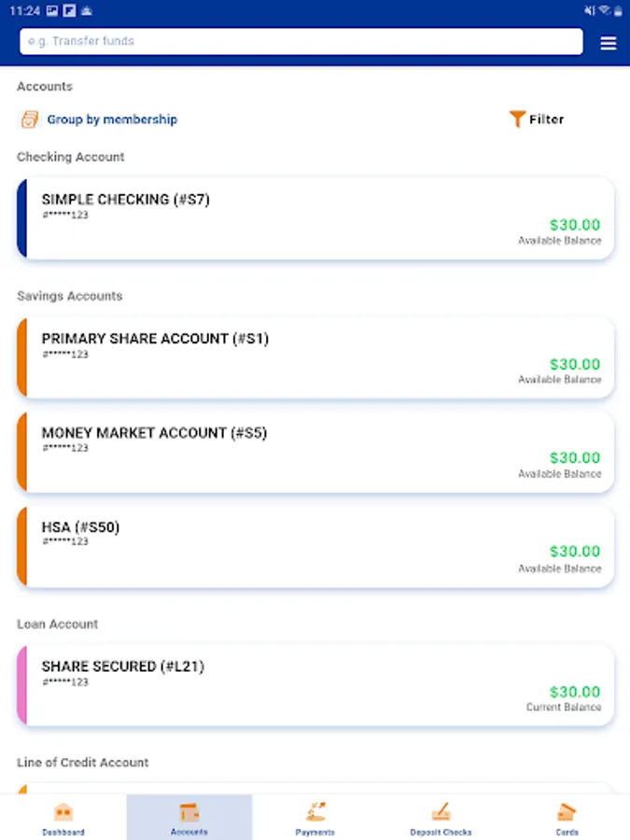Click the search field for transfer funds
This screenshot has height=840, width=630.
pyautogui.click(x=301, y=41)
